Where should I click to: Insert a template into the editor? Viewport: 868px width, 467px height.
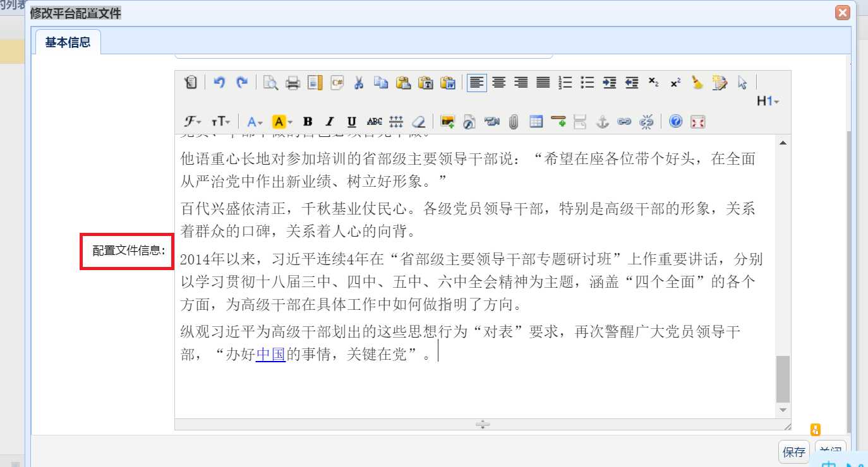pos(315,83)
